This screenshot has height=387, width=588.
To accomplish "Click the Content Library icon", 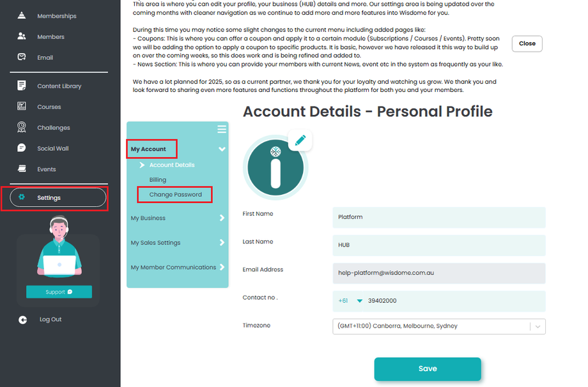I will click(22, 86).
